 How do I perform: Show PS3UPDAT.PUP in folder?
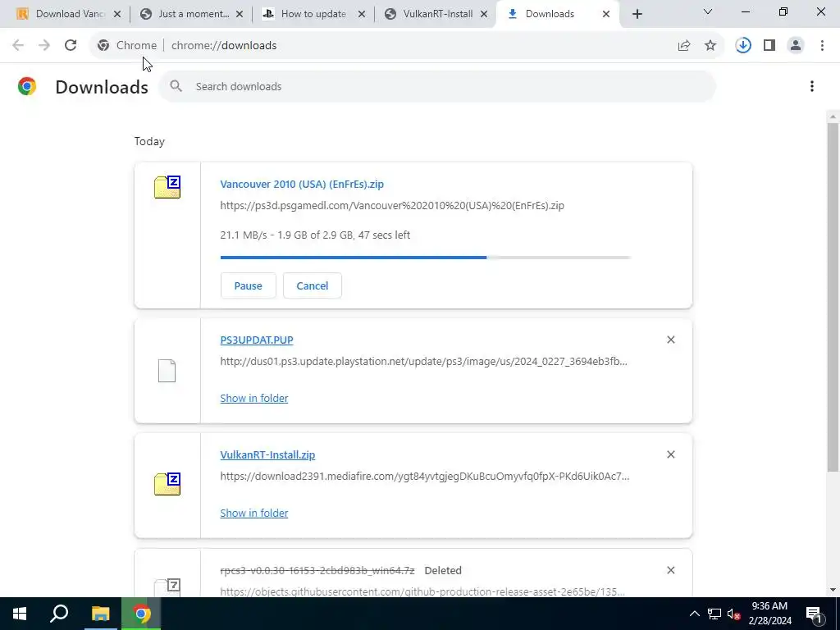(x=254, y=398)
